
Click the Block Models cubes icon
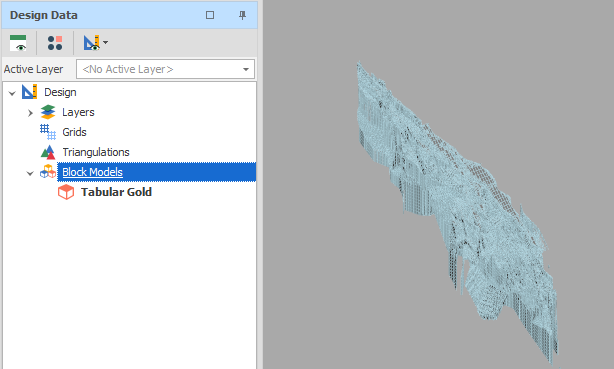(x=48, y=172)
